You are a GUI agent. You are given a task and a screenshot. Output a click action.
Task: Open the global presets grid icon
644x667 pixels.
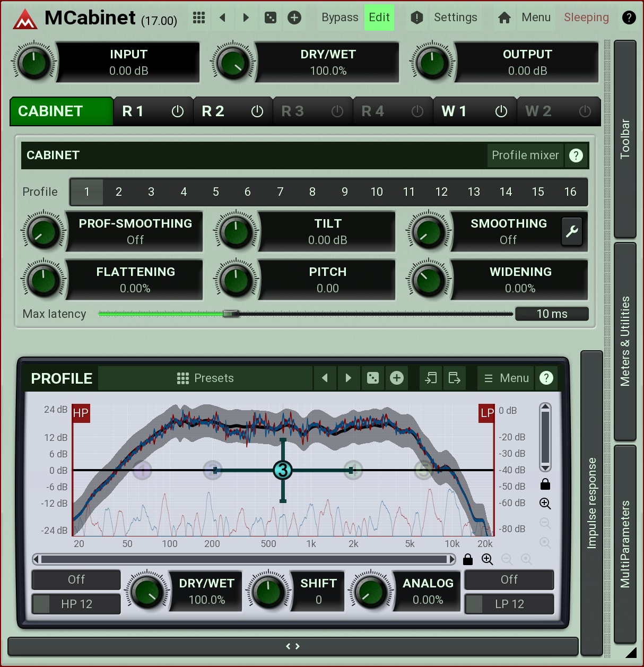pos(199,18)
